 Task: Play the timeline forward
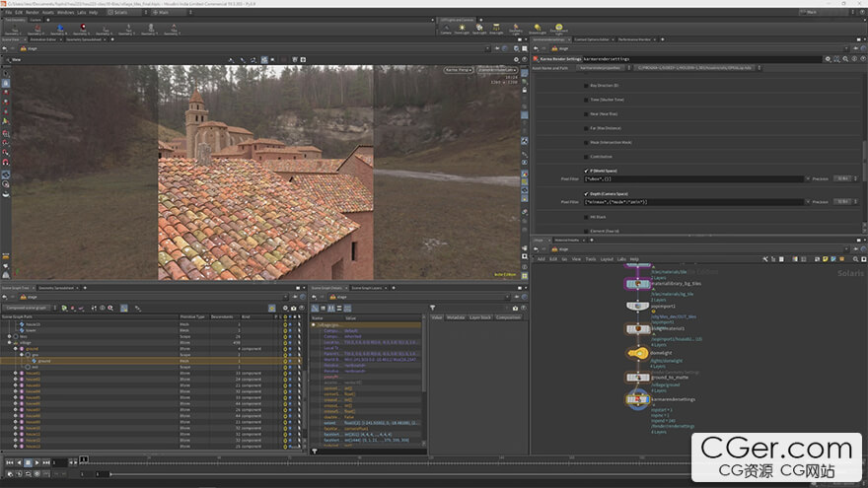(x=37, y=462)
